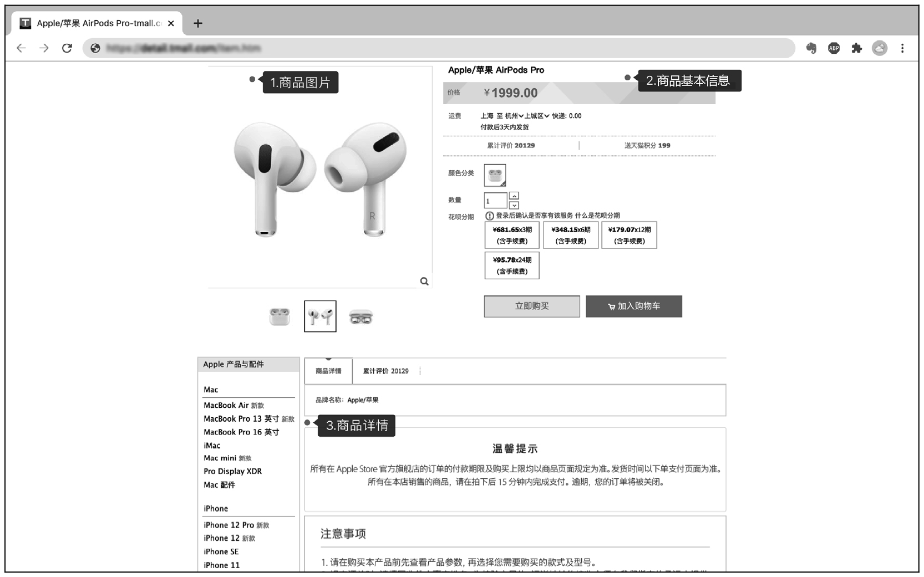Click the magnifier zoom icon on product image

[424, 282]
